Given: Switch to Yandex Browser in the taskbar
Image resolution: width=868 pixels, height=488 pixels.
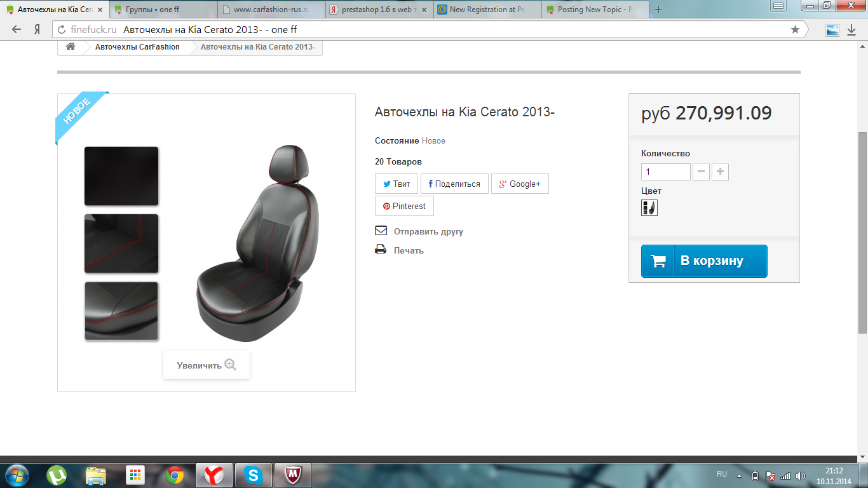Looking at the screenshot, I should pos(214,475).
